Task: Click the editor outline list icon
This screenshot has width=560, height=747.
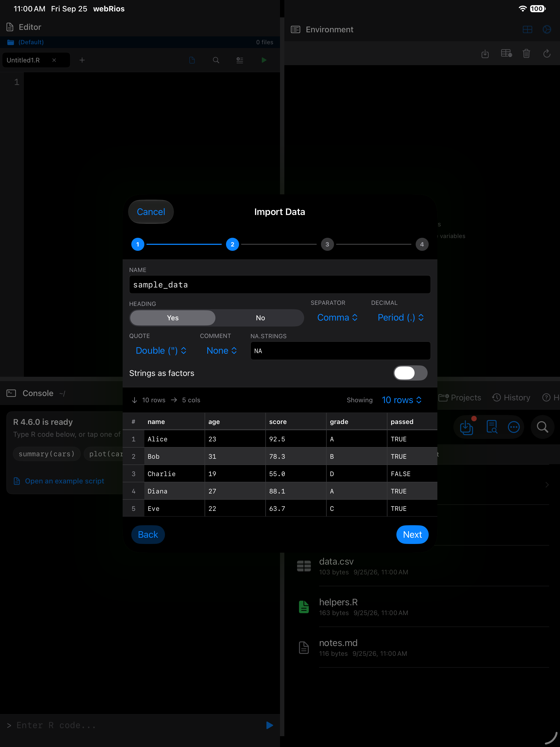Action: click(240, 60)
